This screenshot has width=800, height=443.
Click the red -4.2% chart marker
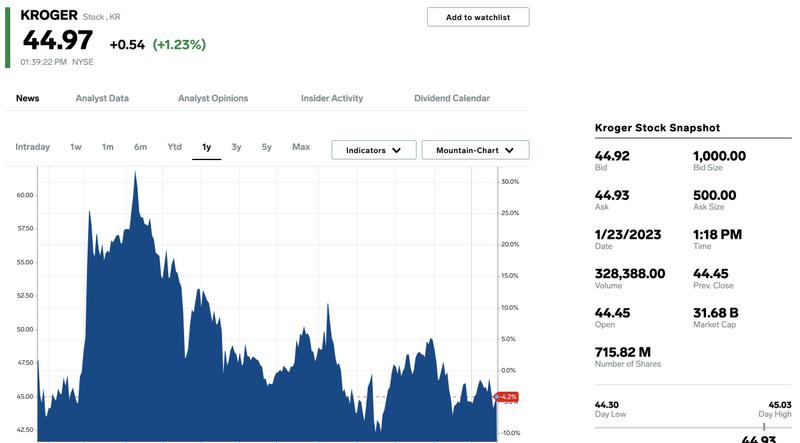pos(507,397)
